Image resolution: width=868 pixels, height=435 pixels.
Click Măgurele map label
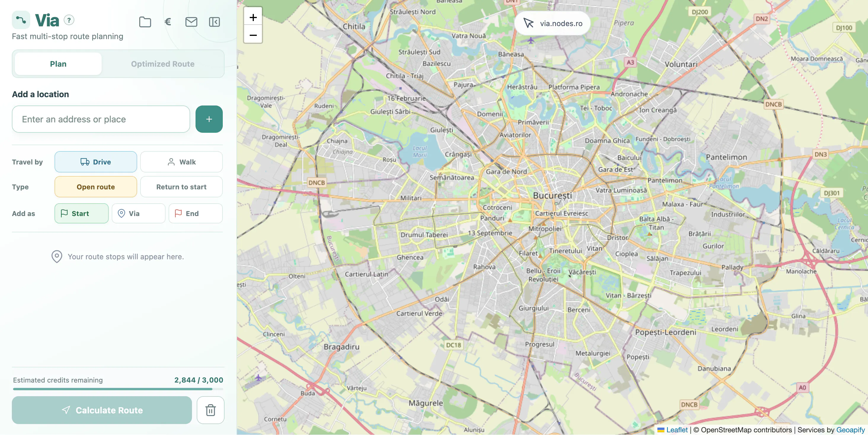click(426, 403)
